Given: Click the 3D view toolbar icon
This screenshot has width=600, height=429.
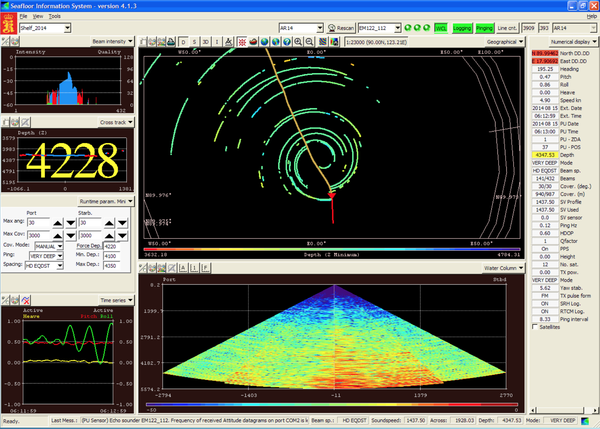Looking at the screenshot, I should (x=206, y=43).
